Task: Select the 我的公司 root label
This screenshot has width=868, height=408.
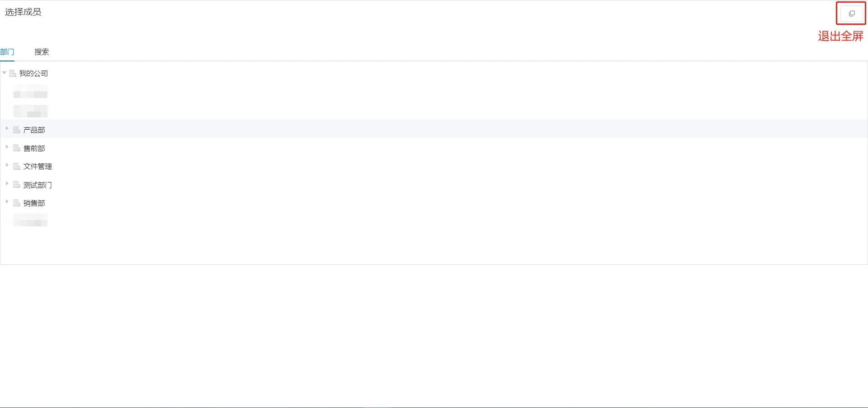Action: tap(33, 74)
